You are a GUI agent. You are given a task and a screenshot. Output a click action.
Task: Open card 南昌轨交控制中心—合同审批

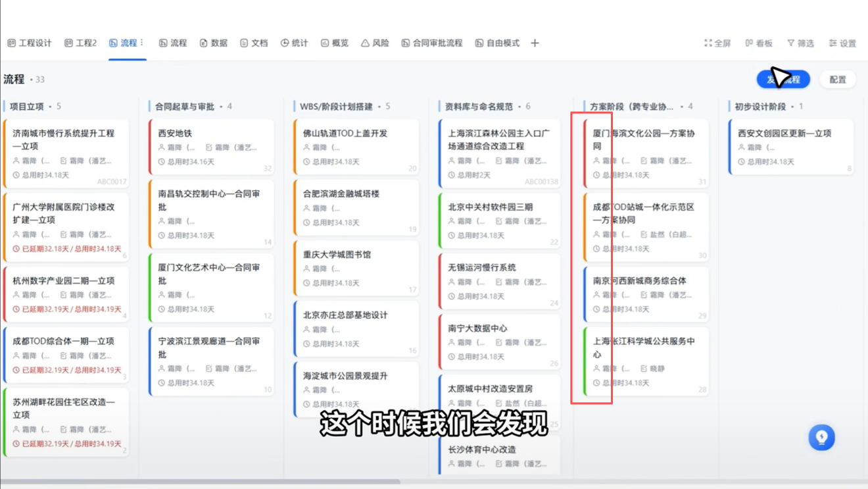tap(211, 213)
